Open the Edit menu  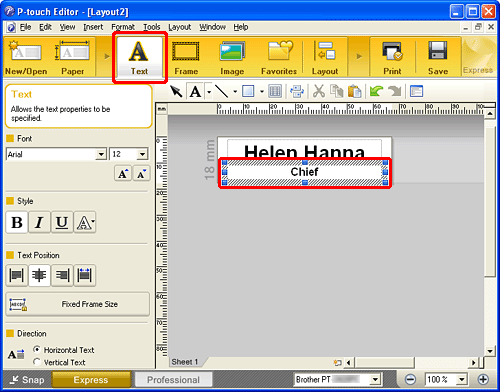(45, 27)
